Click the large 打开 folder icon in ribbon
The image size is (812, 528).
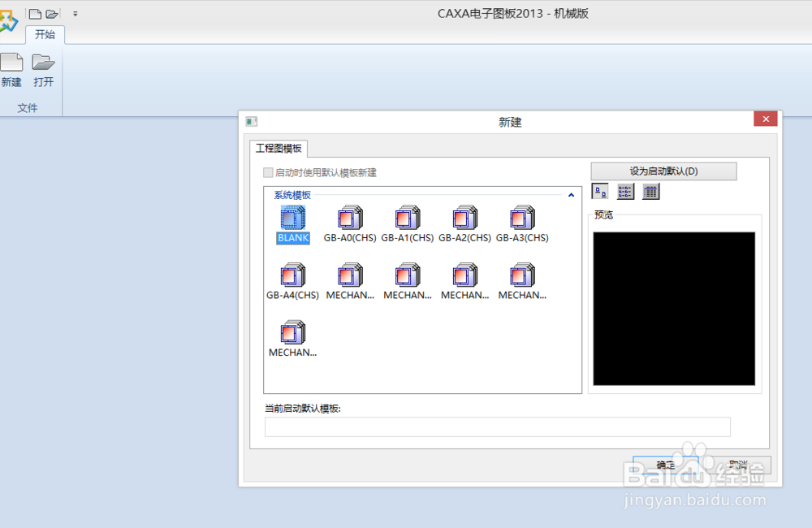pos(44,70)
